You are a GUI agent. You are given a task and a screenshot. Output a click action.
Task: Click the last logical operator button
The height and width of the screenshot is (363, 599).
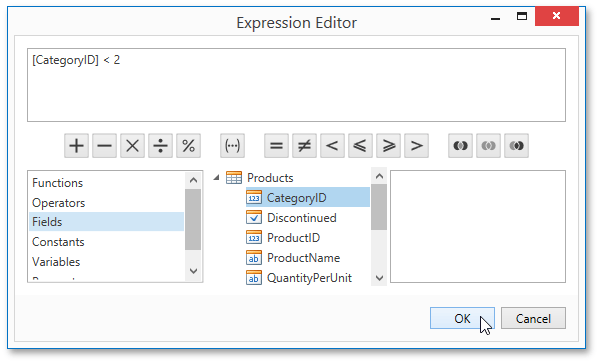[516, 146]
